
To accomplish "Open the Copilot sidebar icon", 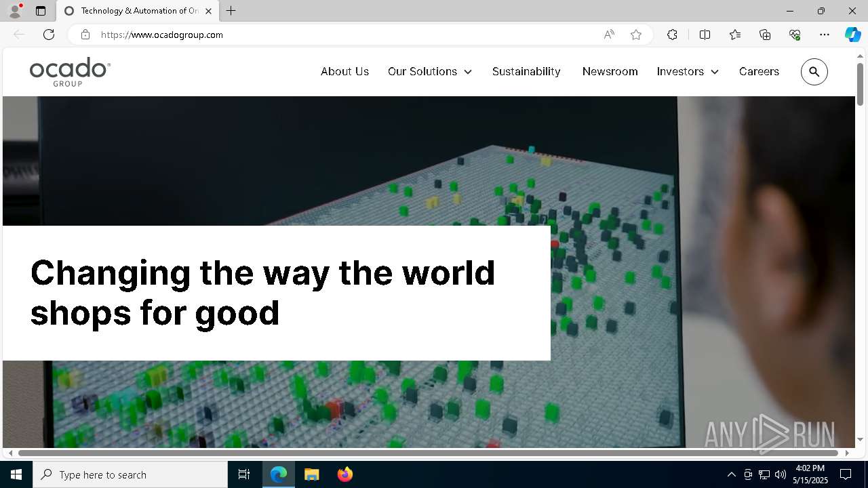I will click(x=852, y=35).
